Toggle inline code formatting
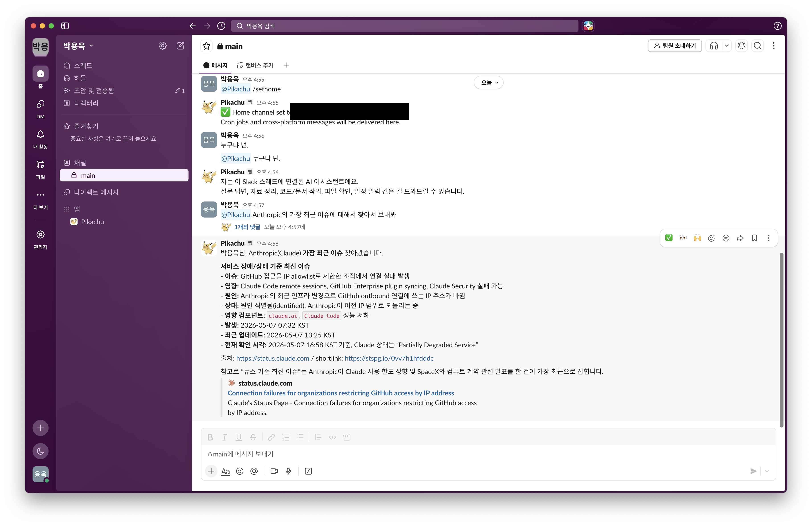This screenshot has width=812, height=526. 333,437
